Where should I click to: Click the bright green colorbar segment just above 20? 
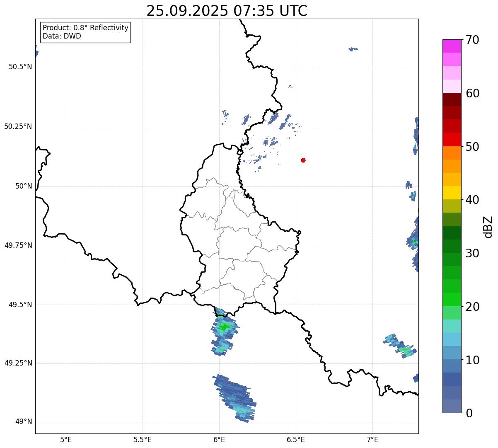tap(452, 300)
